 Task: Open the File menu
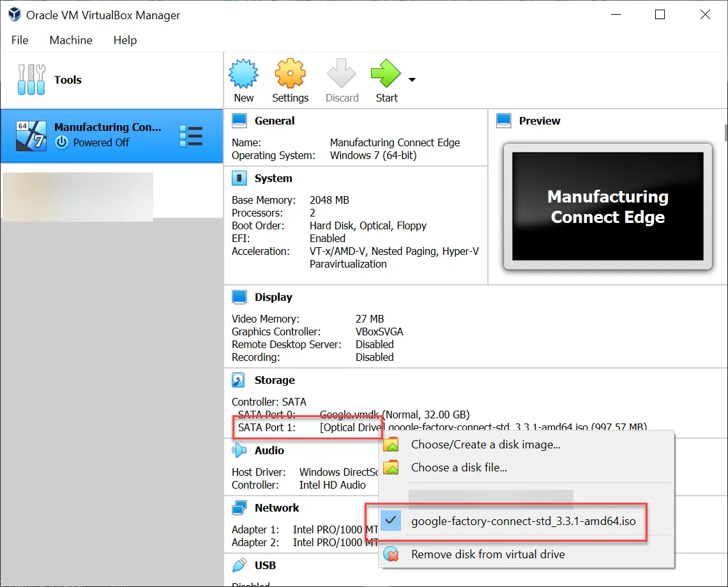(x=20, y=40)
